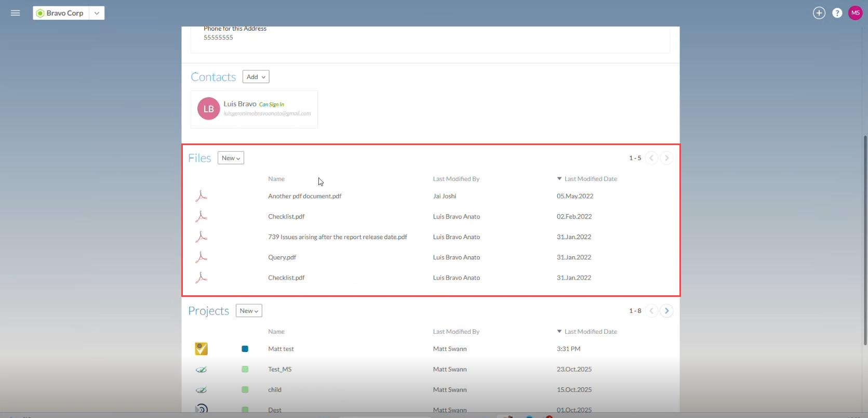Click PDF icon for Query.pdf
The width and height of the screenshot is (868, 418).
coord(201,257)
